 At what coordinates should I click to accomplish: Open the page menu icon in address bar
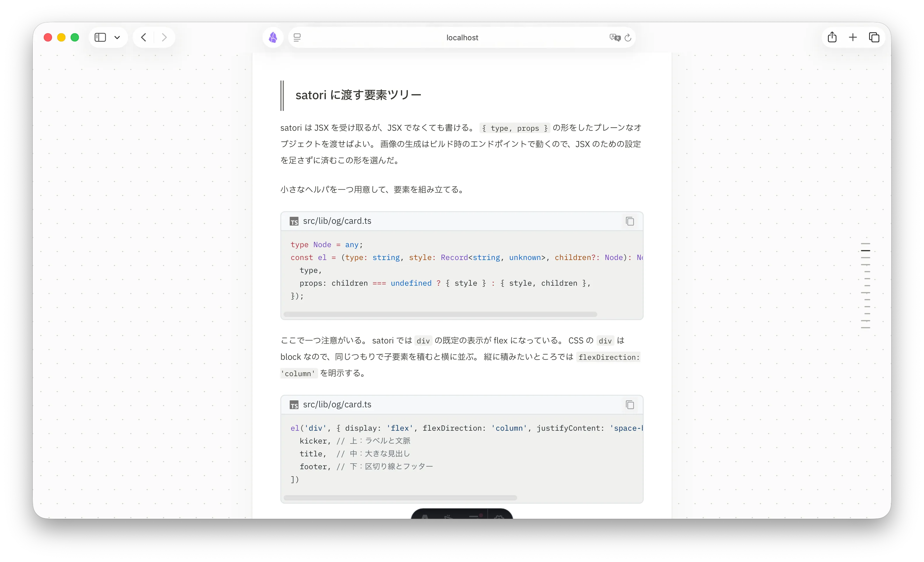tap(297, 37)
